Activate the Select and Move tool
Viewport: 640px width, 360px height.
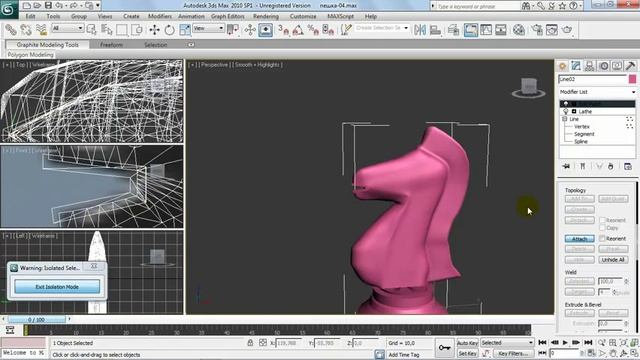(x=154, y=30)
